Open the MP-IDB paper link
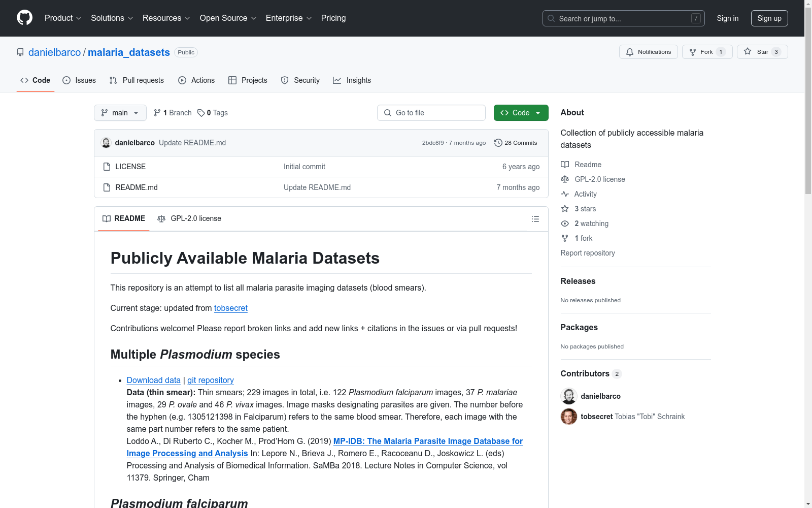 coord(325,447)
